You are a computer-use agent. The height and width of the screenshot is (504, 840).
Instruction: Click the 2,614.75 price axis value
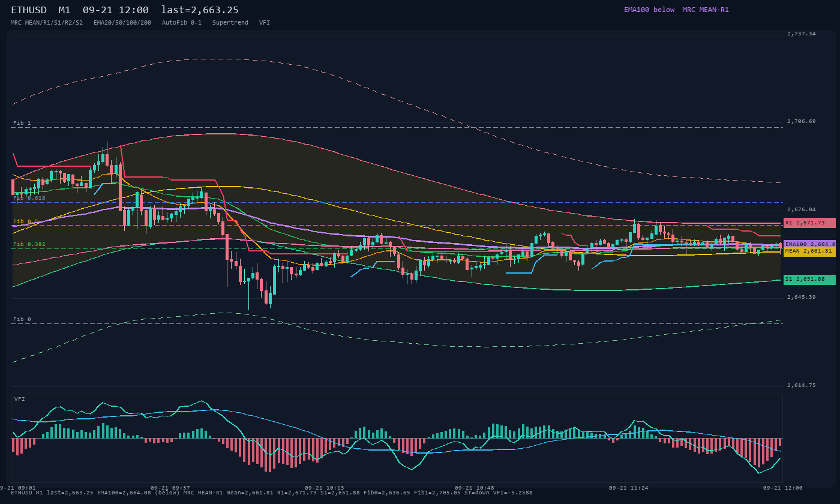pyautogui.click(x=801, y=385)
